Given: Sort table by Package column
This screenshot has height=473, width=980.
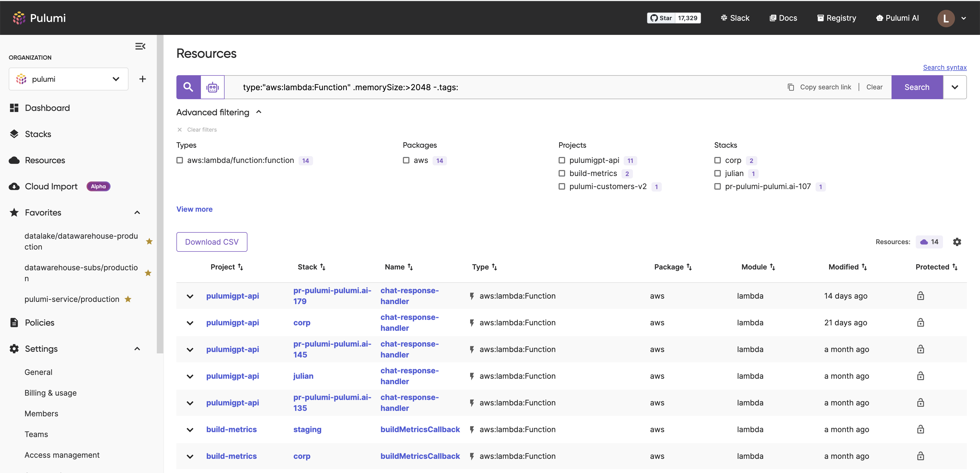Looking at the screenshot, I should click(x=673, y=267).
